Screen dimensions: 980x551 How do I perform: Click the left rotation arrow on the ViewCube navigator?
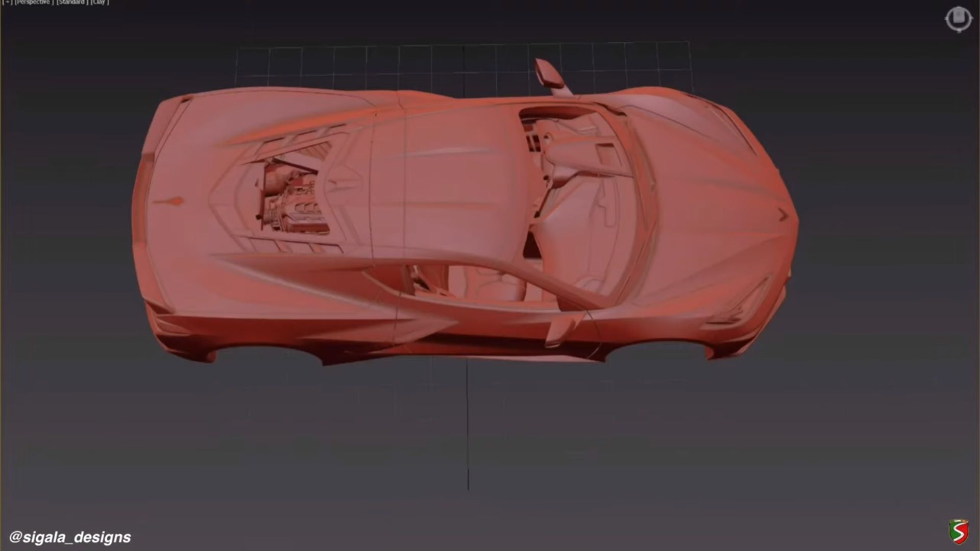pos(947,18)
